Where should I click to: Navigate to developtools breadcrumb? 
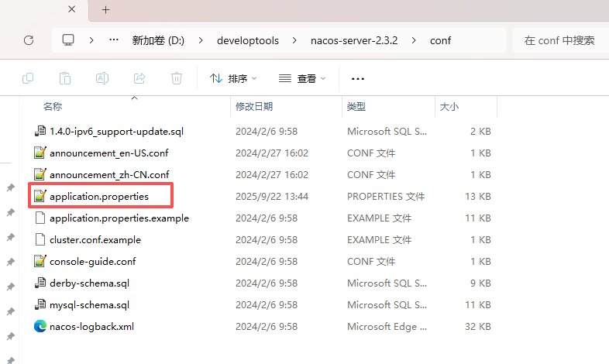point(248,40)
